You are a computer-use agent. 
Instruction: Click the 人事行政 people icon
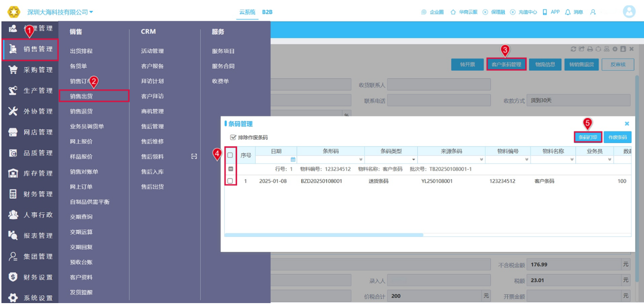[14, 215]
